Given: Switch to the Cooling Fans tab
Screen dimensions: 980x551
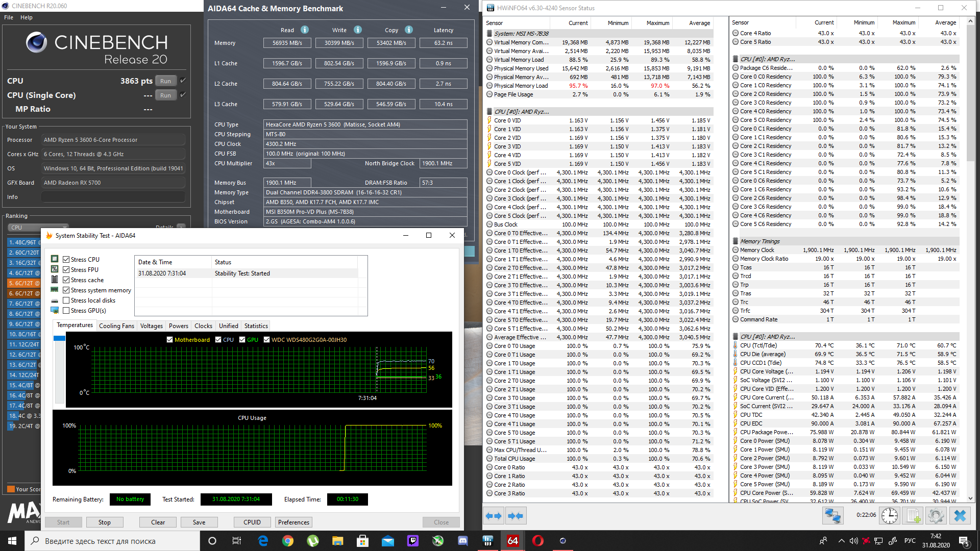Looking at the screenshot, I should point(116,326).
